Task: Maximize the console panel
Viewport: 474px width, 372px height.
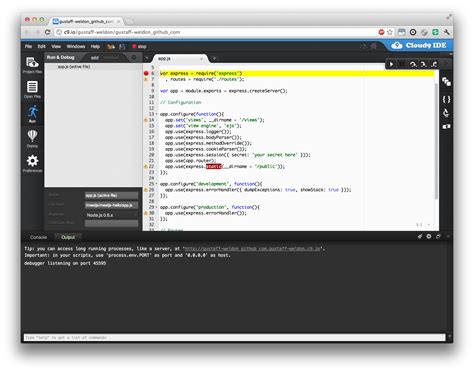Action: point(438,236)
